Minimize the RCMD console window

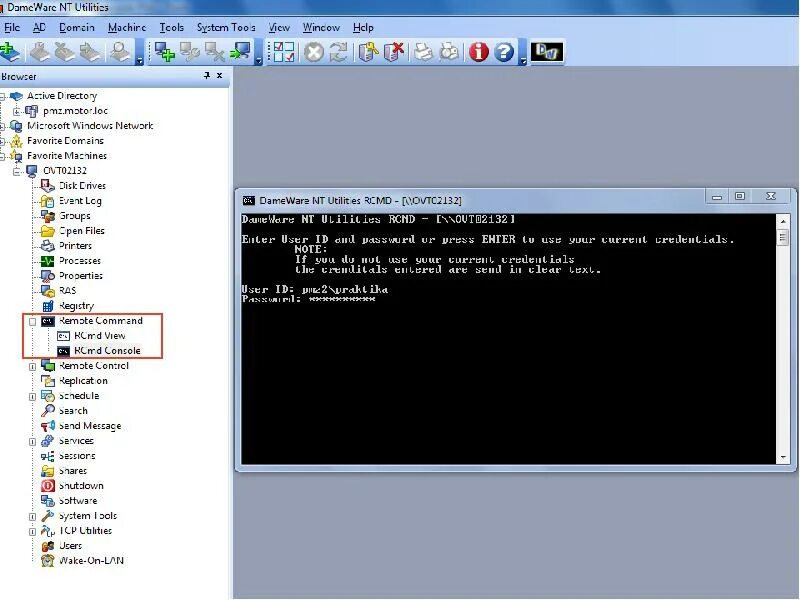(717, 197)
